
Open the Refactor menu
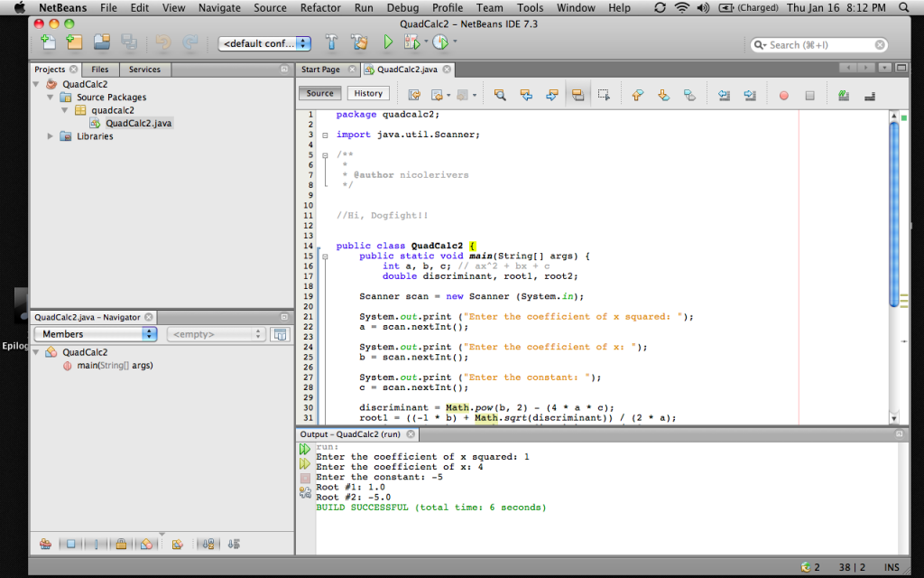pos(320,7)
